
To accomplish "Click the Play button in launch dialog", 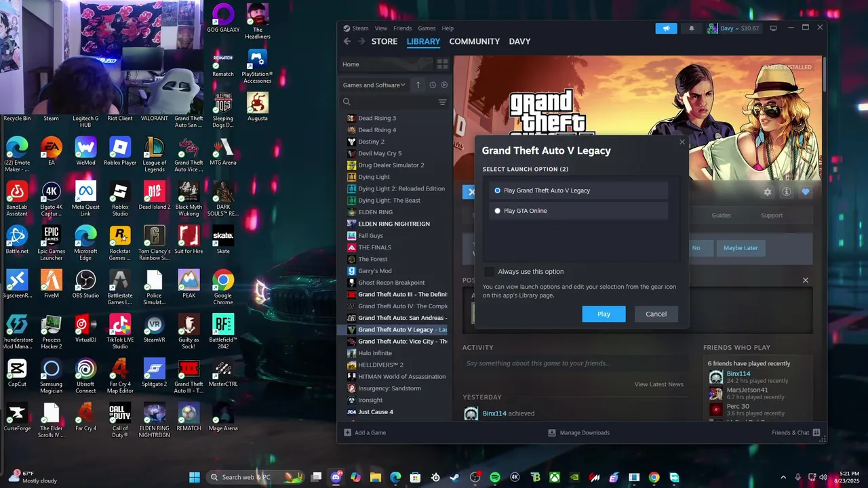I will [x=604, y=314].
